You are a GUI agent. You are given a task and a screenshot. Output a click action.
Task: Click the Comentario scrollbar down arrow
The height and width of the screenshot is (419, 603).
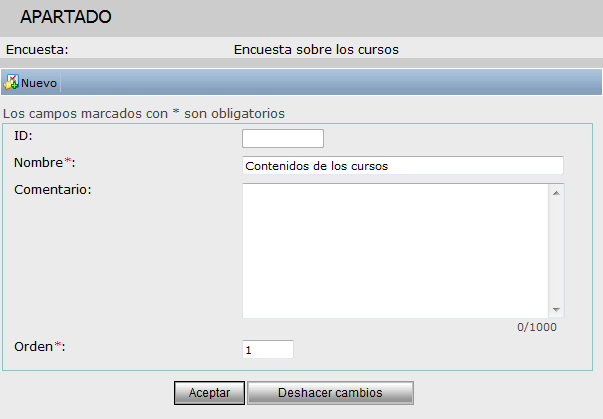[556, 309]
